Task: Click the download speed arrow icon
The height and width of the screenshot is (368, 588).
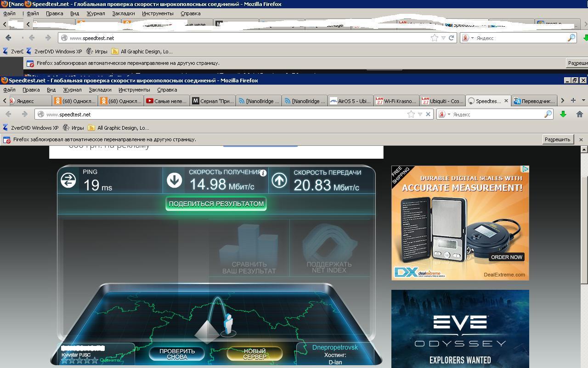Action: click(174, 180)
